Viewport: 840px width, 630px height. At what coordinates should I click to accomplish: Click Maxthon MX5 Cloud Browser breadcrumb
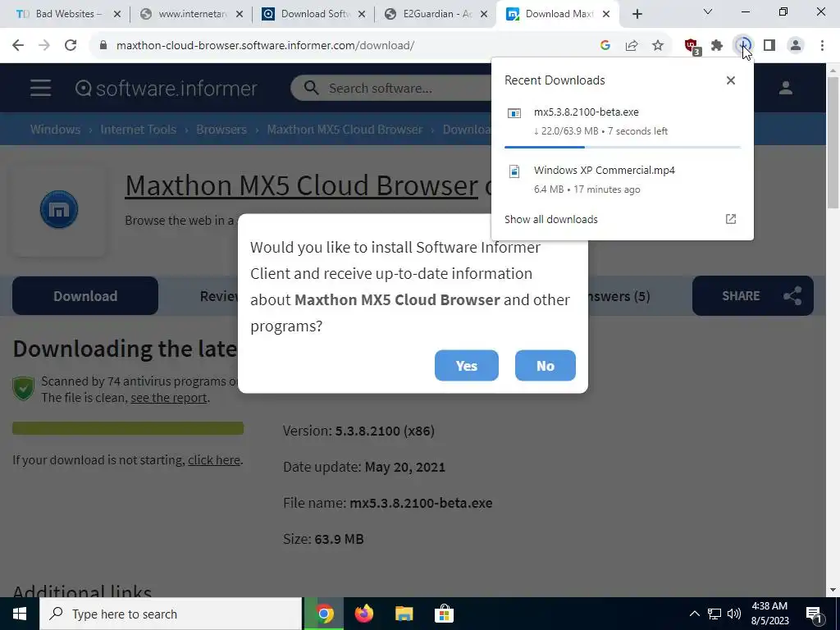(x=345, y=129)
